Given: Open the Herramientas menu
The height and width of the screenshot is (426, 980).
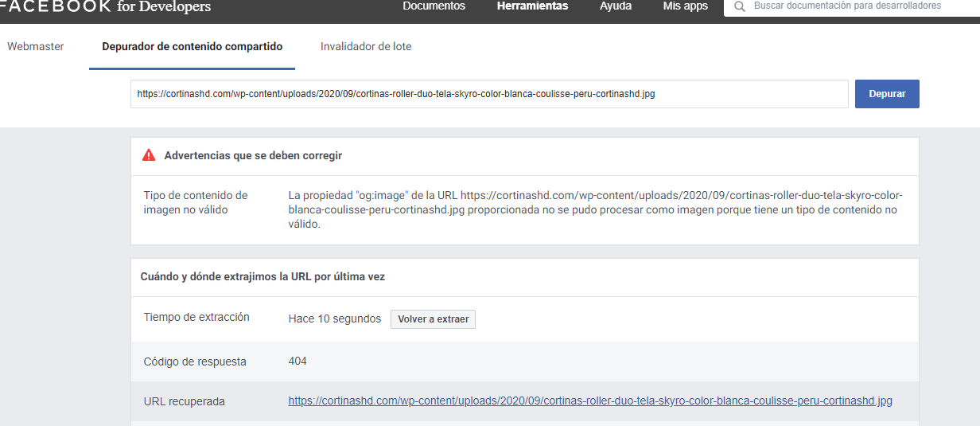Looking at the screenshot, I should click(532, 6).
